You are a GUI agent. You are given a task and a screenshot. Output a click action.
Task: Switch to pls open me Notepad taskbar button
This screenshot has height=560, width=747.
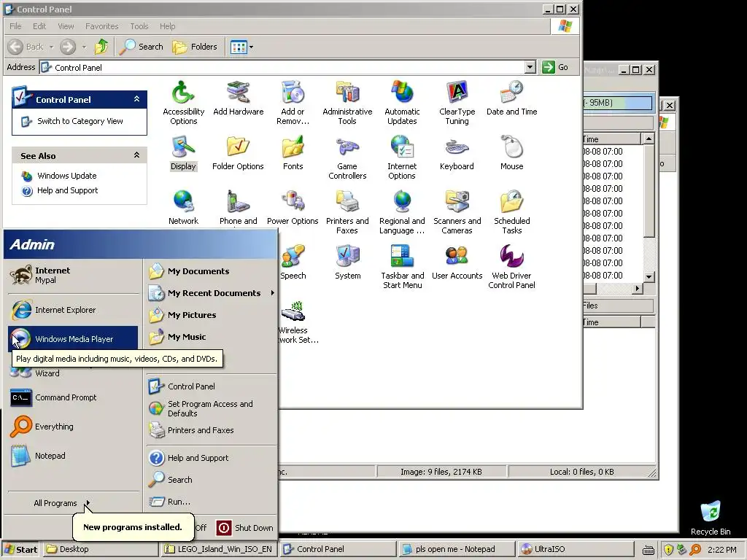(x=457, y=549)
